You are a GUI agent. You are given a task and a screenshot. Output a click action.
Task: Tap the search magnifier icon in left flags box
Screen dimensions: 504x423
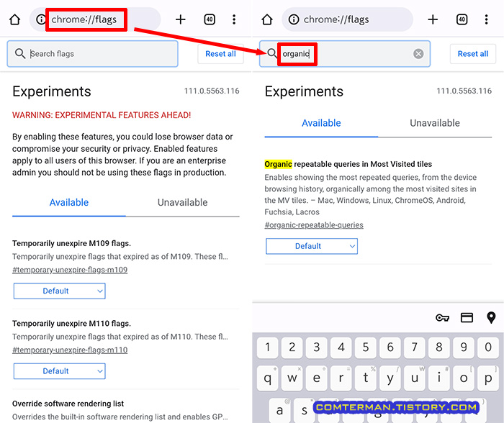point(20,54)
